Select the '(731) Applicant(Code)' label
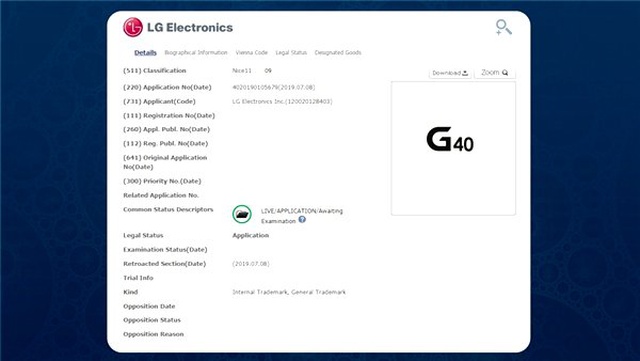The height and width of the screenshot is (361, 640). click(x=159, y=102)
